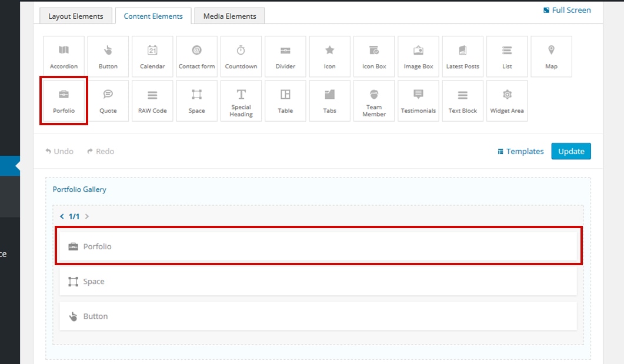624x364 pixels.
Task: Undo the last change
Action: click(x=59, y=151)
